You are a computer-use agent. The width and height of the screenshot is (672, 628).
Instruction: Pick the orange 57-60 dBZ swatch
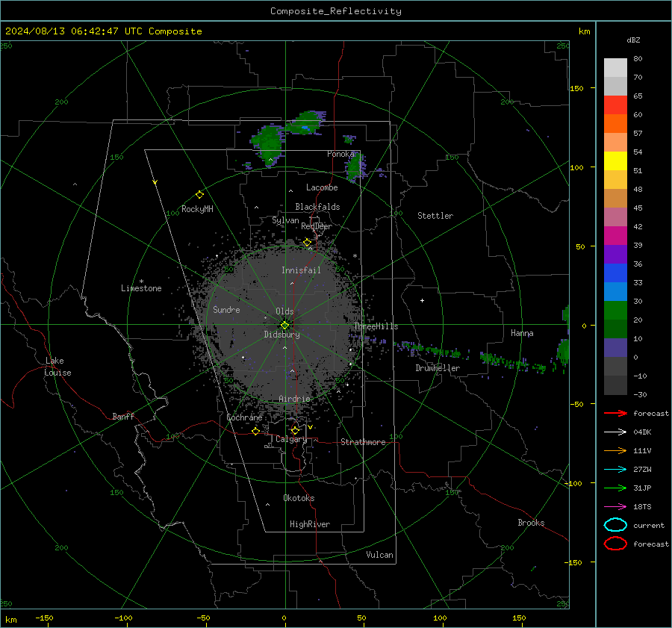coord(615,123)
